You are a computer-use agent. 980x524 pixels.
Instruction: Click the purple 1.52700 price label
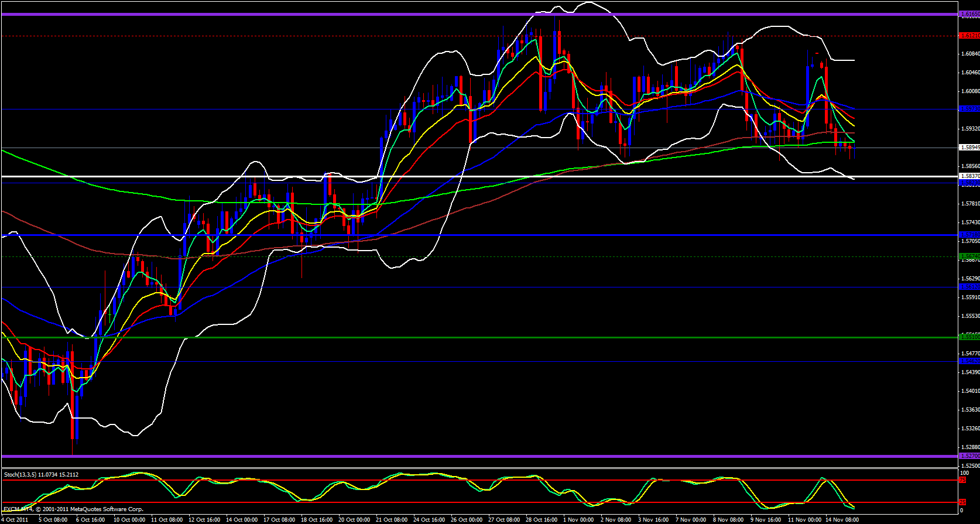tap(969, 455)
